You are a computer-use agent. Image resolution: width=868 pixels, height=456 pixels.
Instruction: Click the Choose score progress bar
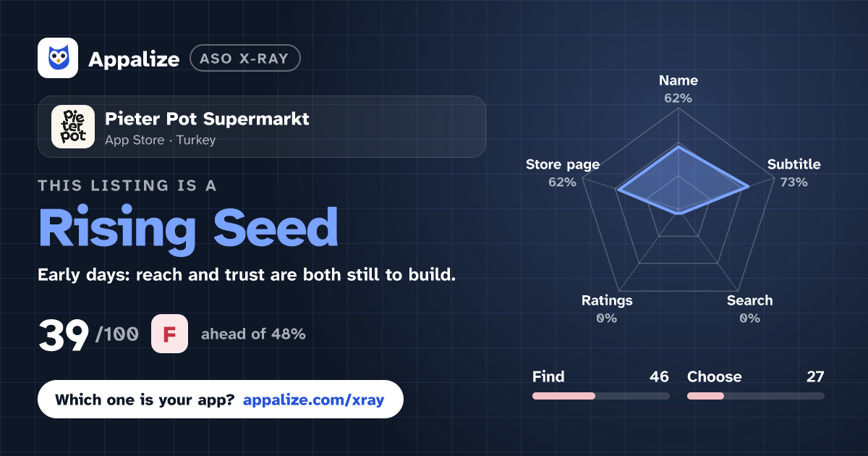click(x=755, y=396)
